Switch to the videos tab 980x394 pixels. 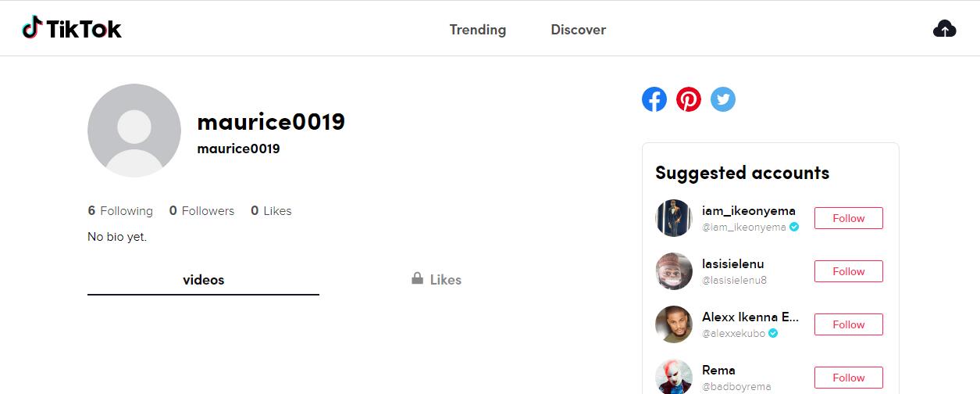click(203, 280)
